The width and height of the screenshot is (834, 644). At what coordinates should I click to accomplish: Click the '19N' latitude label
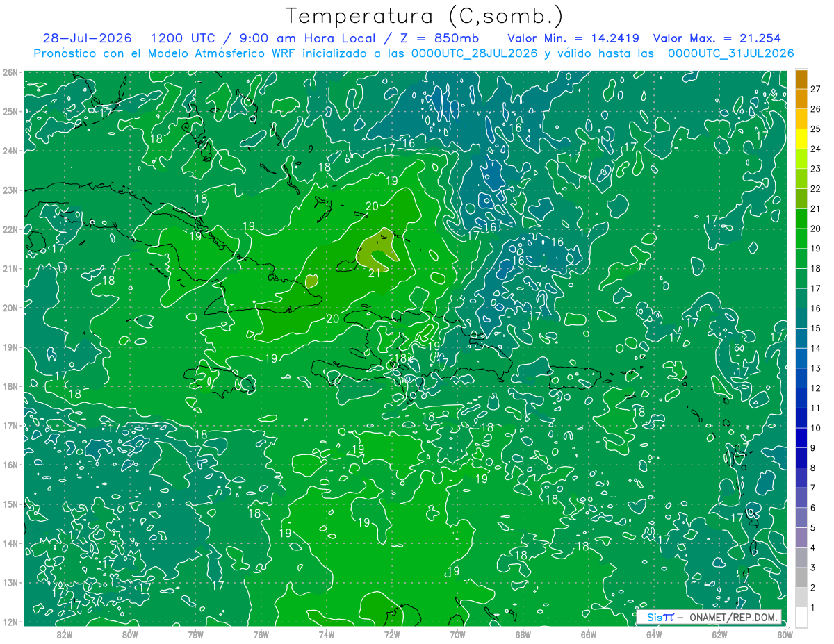(11, 347)
